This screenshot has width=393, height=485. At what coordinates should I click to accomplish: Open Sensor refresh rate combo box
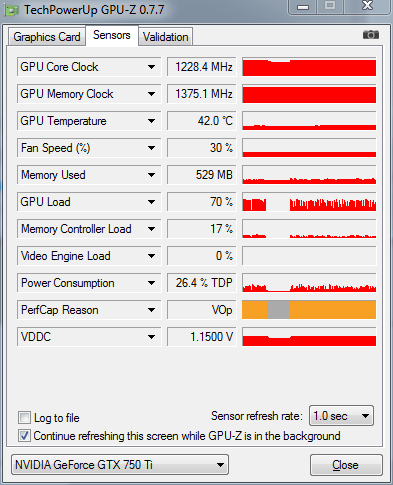(x=341, y=416)
